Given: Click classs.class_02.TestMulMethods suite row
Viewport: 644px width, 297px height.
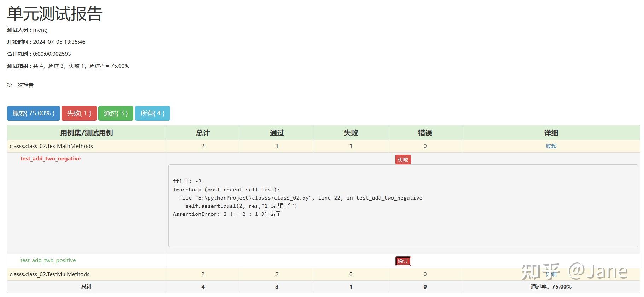Looking at the screenshot, I should [324, 274].
